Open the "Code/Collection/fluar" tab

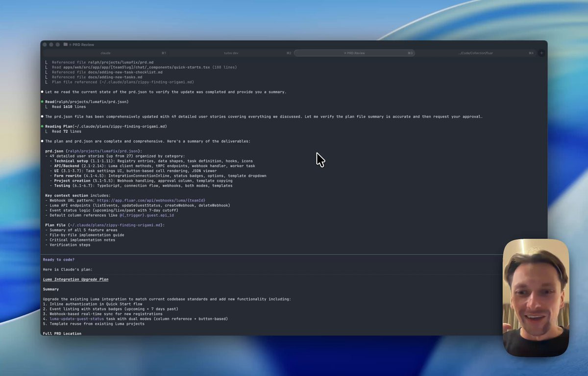475,53
